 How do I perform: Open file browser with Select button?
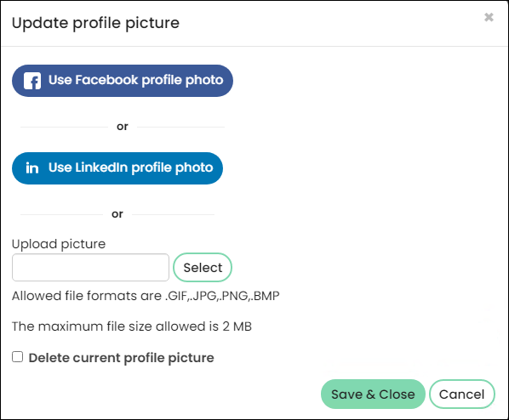point(203,267)
